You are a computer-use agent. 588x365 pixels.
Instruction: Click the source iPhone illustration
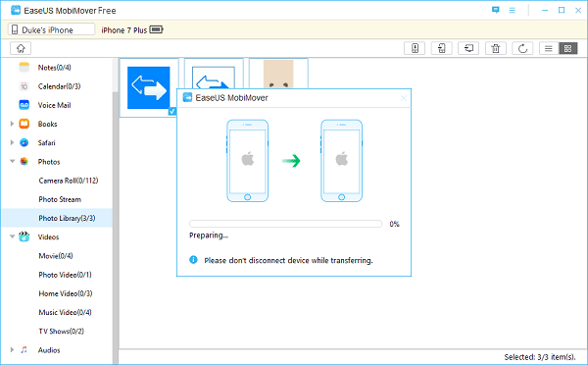point(248,161)
